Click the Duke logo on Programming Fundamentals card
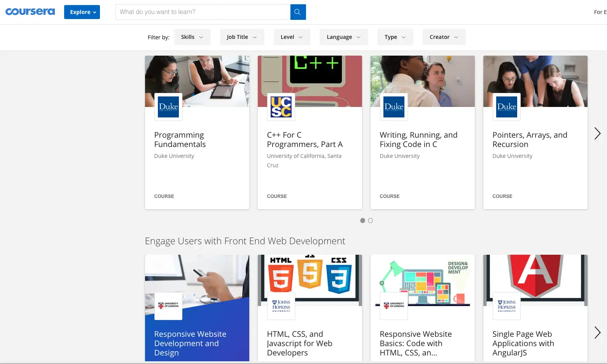607x364 pixels. pos(168,107)
